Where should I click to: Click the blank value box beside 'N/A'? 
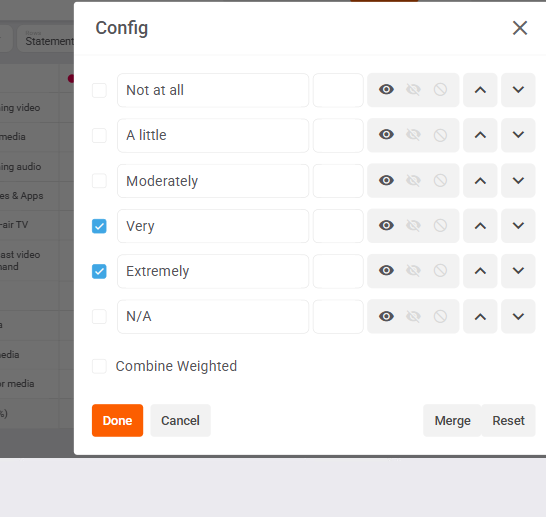click(338, 316)
